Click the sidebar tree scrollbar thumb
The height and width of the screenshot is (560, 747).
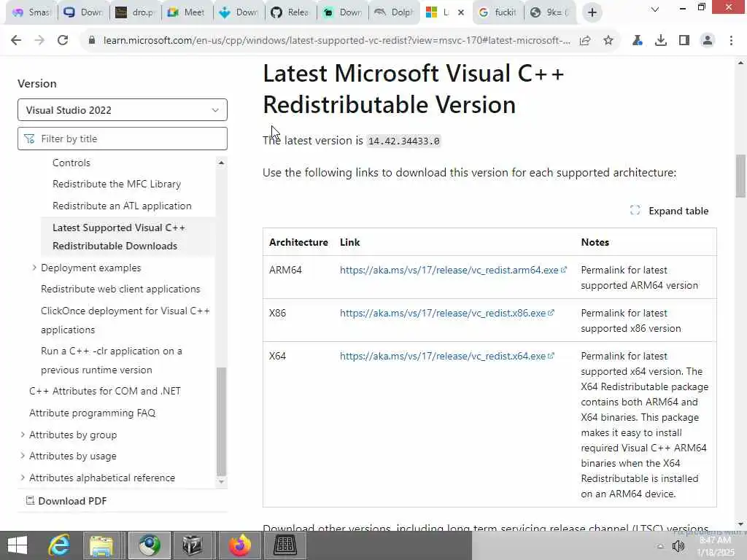[221, 422]
